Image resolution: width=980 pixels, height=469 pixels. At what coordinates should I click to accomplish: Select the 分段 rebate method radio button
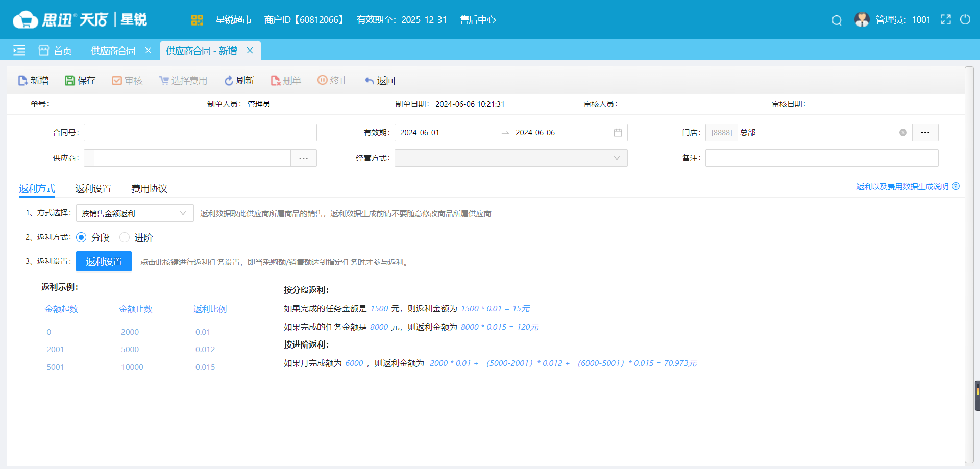(x=82, y=237)
